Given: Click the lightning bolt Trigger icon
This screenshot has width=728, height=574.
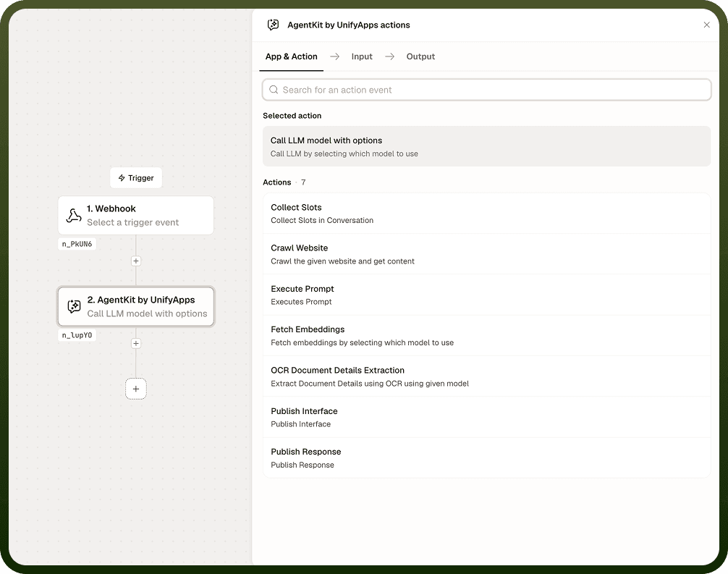Looking at the screenshot, I should point(122,178).
